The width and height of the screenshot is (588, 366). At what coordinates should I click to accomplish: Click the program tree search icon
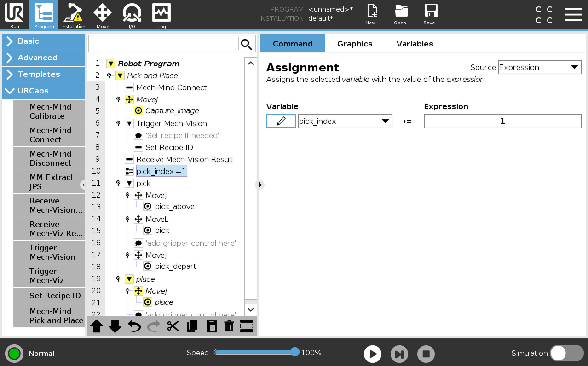pos(247,44)
